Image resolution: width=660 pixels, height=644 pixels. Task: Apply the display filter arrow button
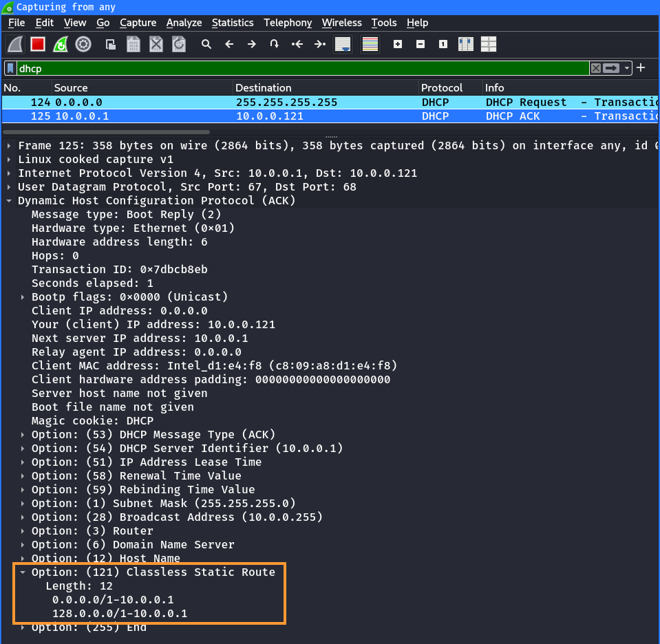tap(611, 68)
